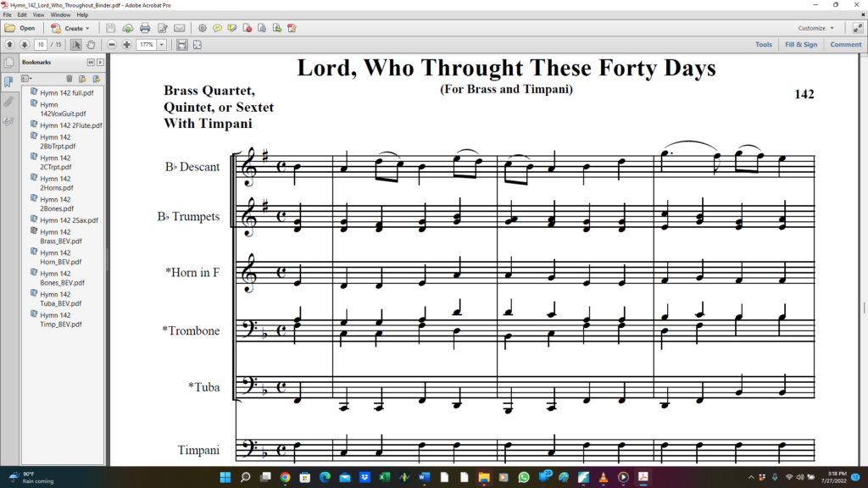Open the Customize dropdown
This screenshot has height=488, width=868.
tap(815, 28)
